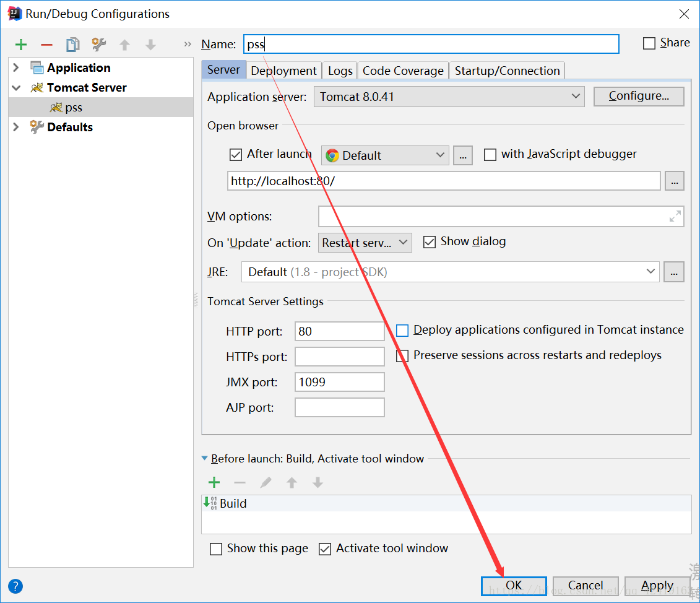Close the Run/Debug Configurations dialog
The width and height of the screenshot is (700, 603).
684,14
